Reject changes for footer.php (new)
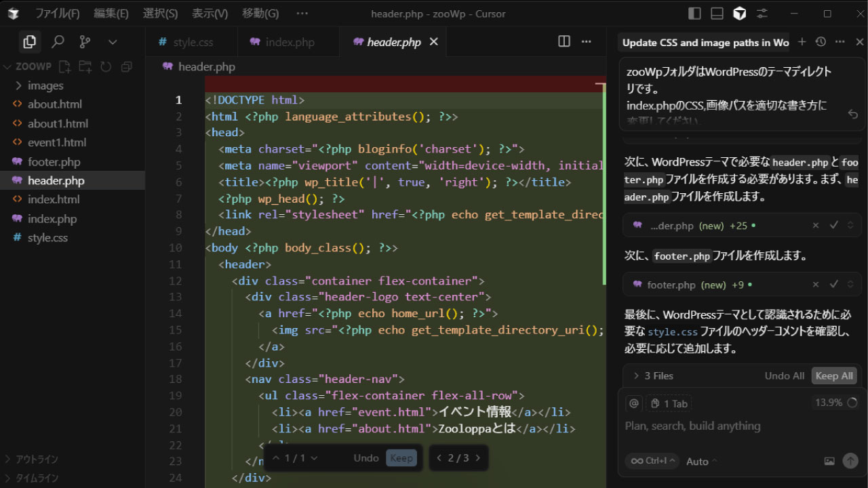This screenshot has width=868, height=488. [816, 285]
